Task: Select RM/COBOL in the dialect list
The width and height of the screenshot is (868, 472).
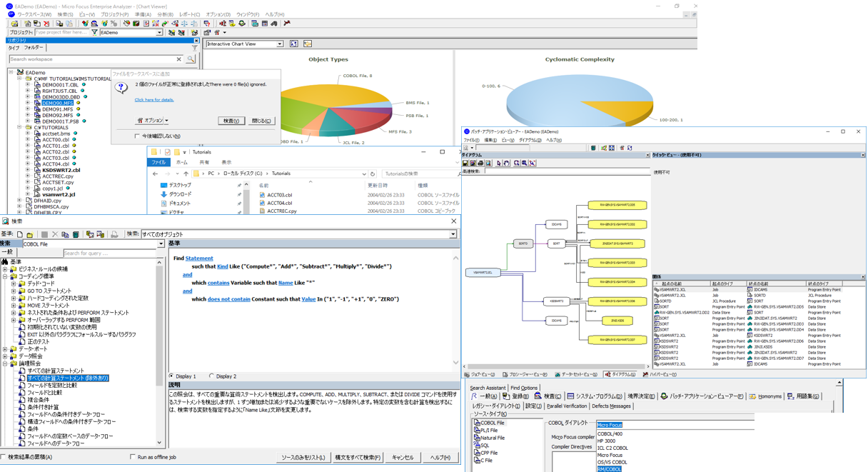Action: click(609, 469)
